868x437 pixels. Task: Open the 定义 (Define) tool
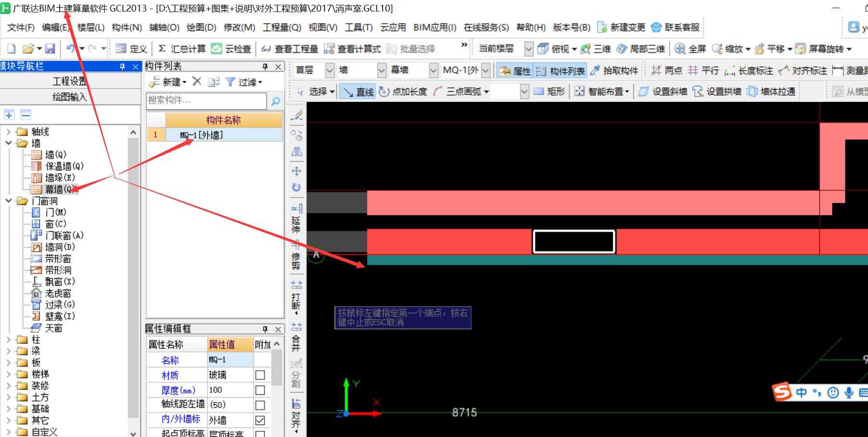[132, 49]
